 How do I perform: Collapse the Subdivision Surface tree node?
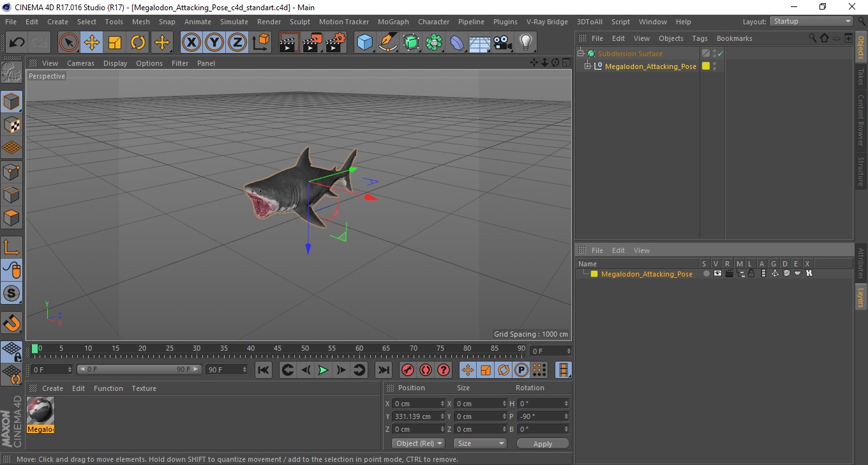(x=581, y=54)
